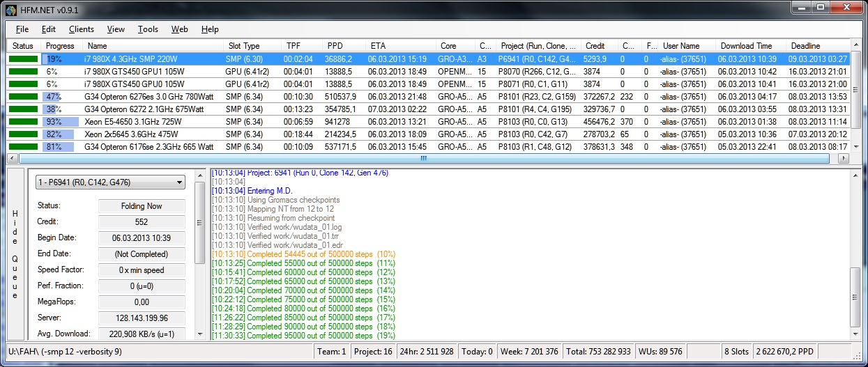The height and width of the screenshot is (367, 868).
Task: Sort by the Credit column header
Action: tap(600, 46)
